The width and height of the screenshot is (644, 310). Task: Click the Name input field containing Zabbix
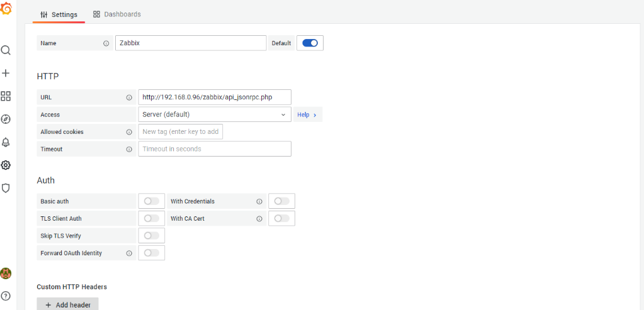191,43
